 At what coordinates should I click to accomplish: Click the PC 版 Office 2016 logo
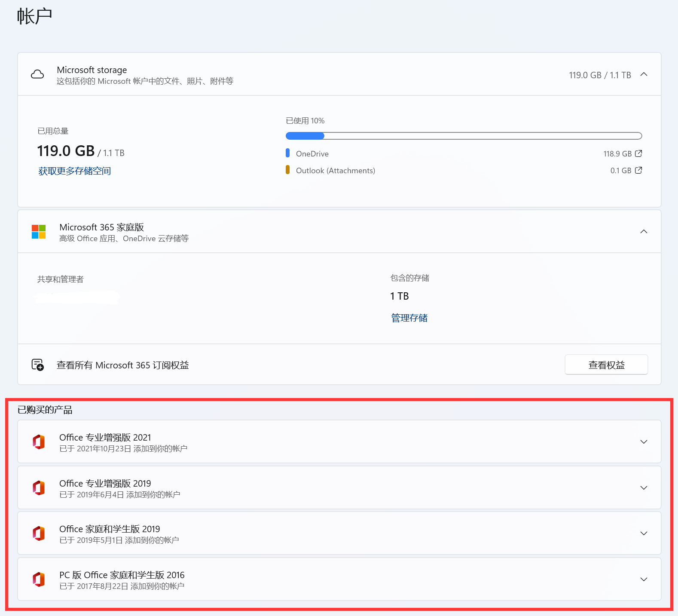click(39, 579)
